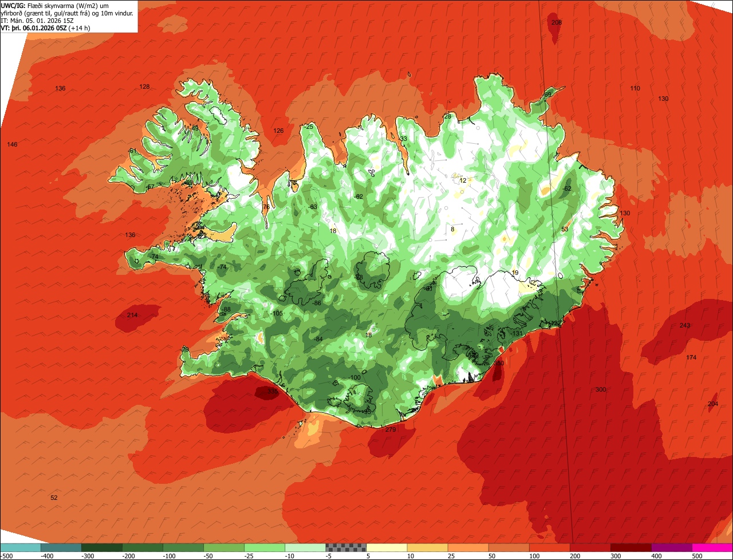This screenshot has height=560, width=733.
Task: Pick the legend swatch between -50 and -25
Action: (x=224, y=547)
